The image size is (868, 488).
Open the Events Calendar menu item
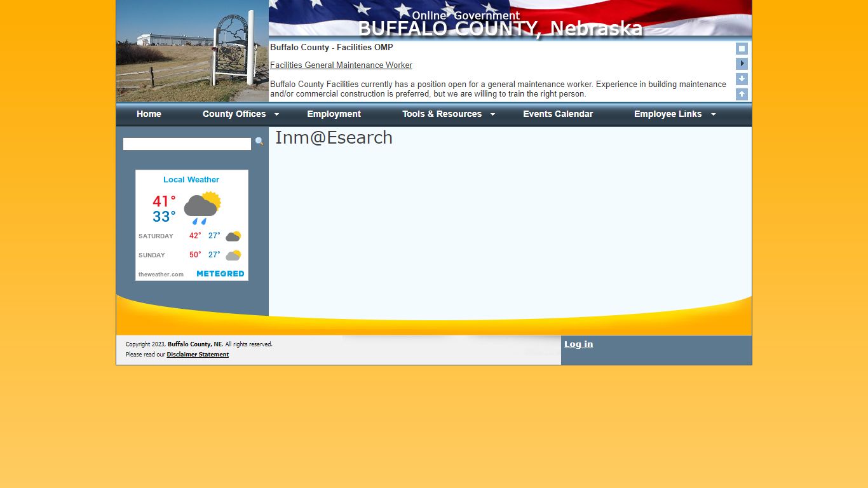[558, 114]
